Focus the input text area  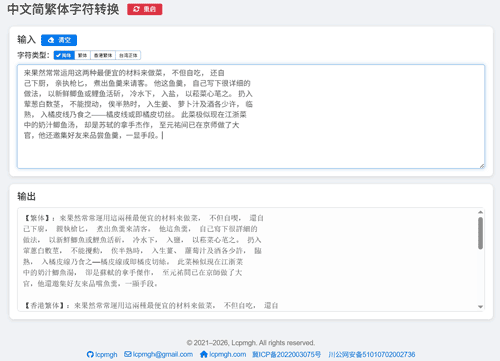[251, 116]
